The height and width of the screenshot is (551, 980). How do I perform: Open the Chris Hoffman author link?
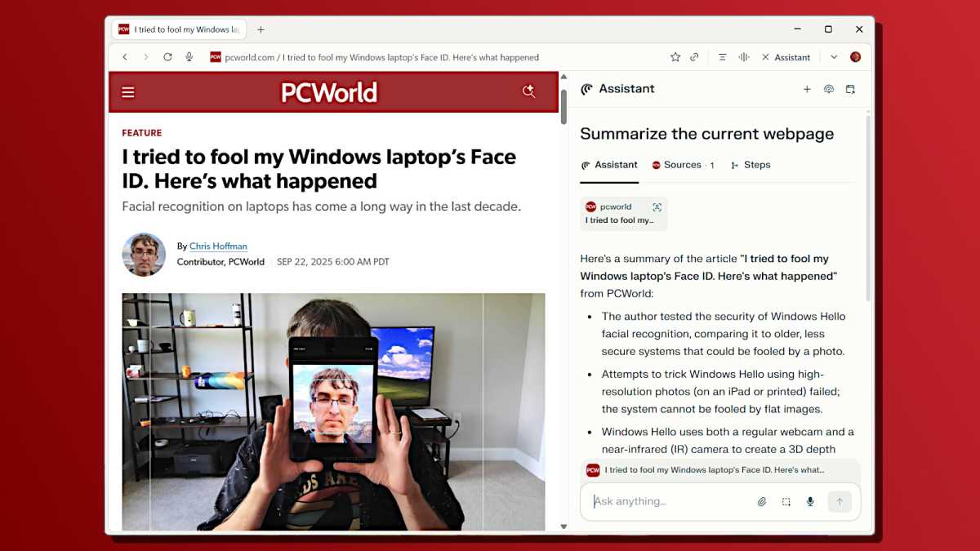(x=218, y=247)
